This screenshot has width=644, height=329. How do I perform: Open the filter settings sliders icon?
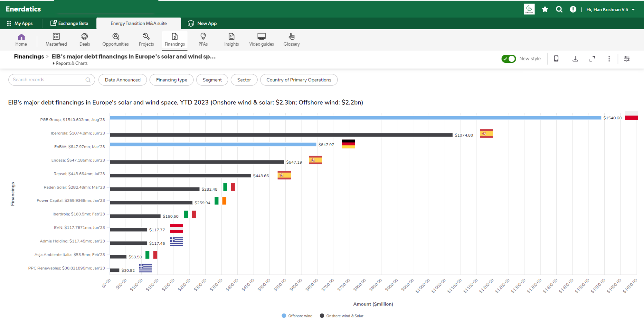(x=627, y=59)
